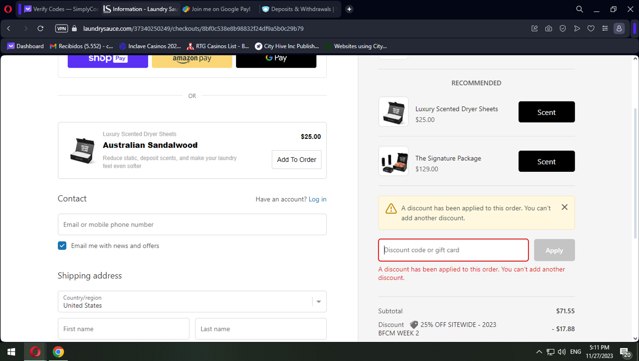Click the discount warning triangle icon
The width and height of the screenshot is (639, 361).
click(x=391, y=209)
